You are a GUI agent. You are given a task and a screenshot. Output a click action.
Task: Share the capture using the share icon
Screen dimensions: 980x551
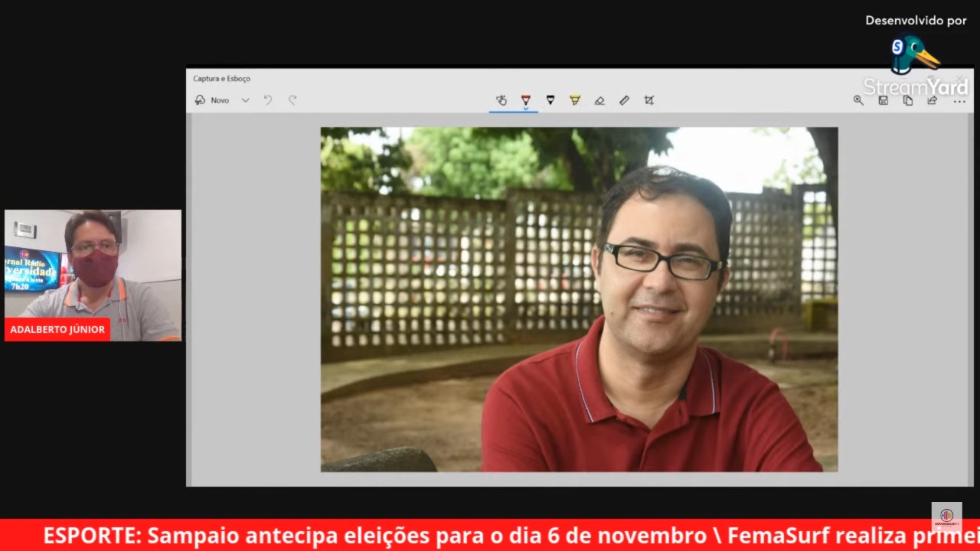(x=933, y=100)
